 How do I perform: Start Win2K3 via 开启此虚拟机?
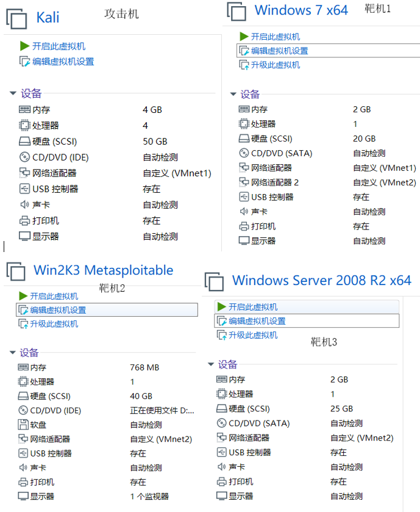pyautogui.click(x=54, y=296)
